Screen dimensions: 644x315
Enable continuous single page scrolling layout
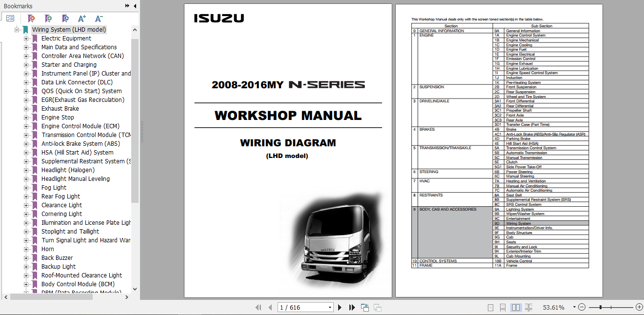pos(503,308)
